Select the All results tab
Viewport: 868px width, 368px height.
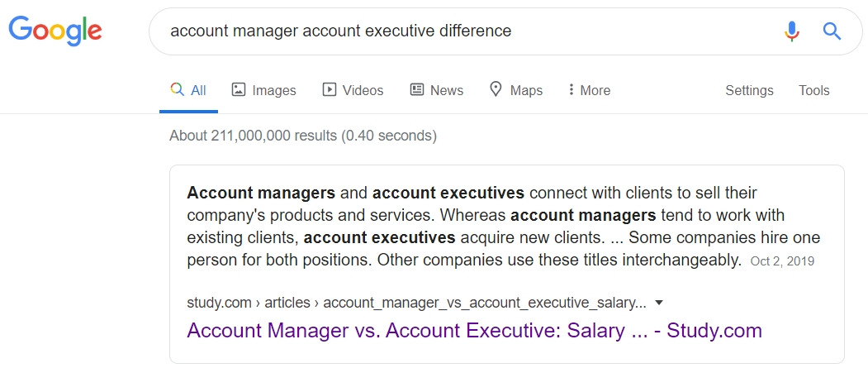189,90
